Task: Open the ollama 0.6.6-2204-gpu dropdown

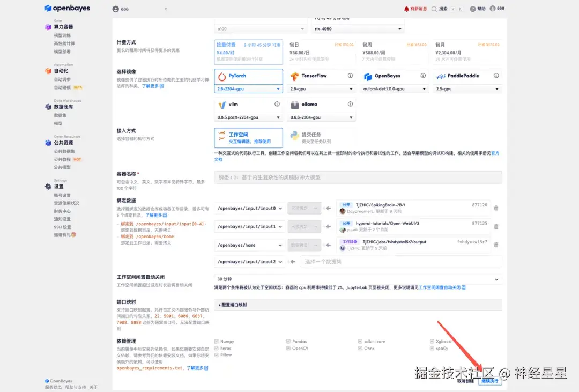Action: [x=321, y=117]
